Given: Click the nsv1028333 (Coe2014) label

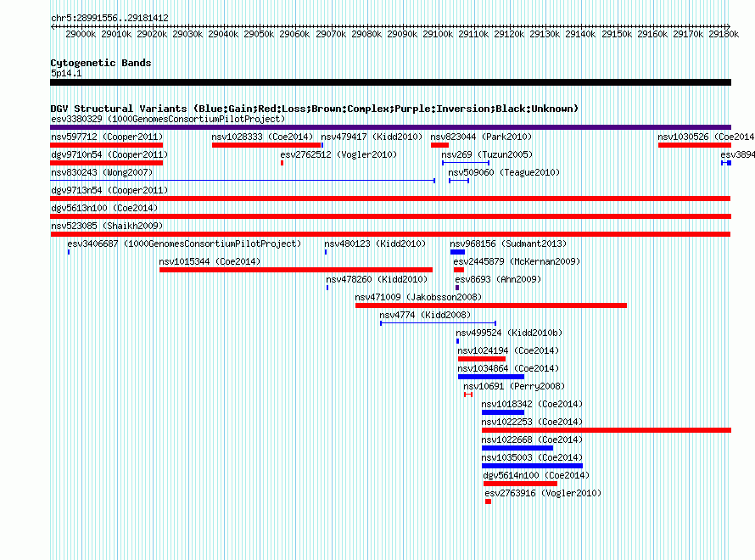Looking at the screenshot, I should [262, 137].
